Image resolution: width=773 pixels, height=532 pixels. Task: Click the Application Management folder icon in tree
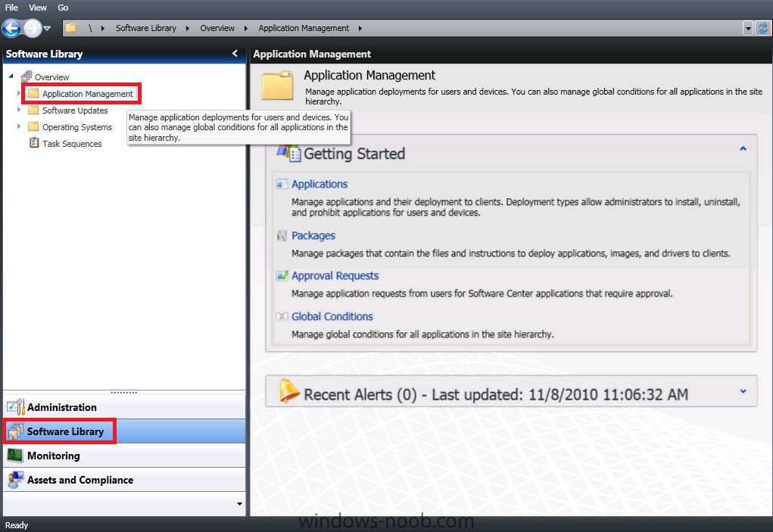[33, 93]
